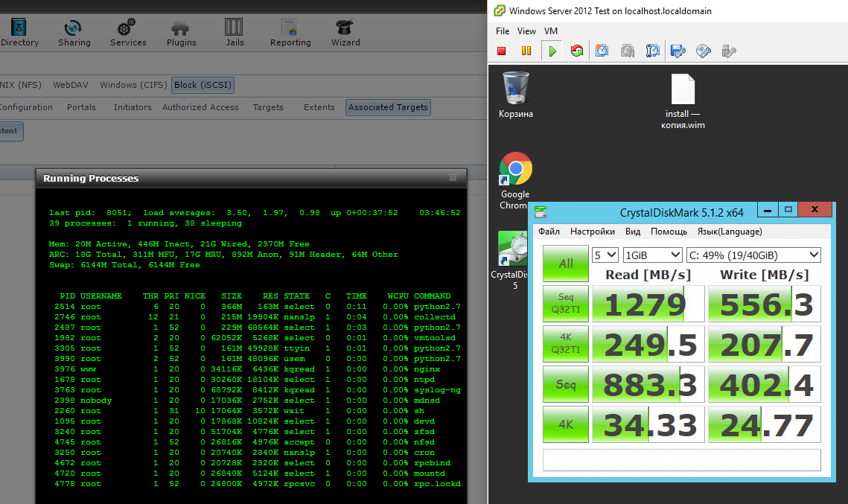Launch the Wizard hat icon
848x504 pixels.
(x=345, y=33)
